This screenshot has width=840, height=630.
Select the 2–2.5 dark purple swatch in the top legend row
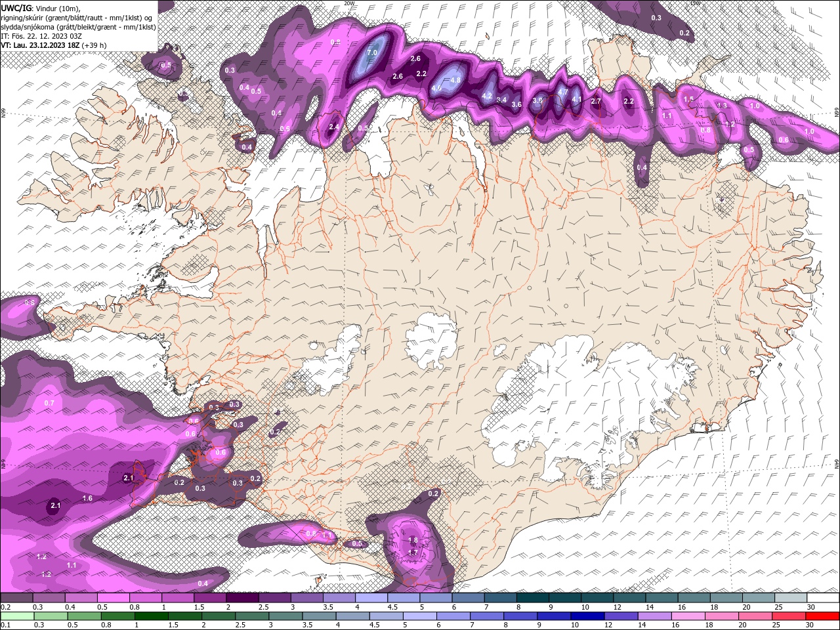click(x=242, y=598)
